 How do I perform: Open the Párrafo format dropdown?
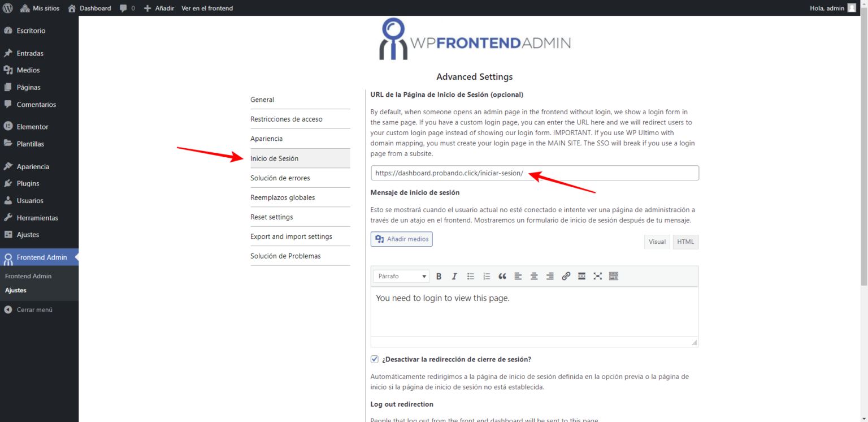point(401,276)
